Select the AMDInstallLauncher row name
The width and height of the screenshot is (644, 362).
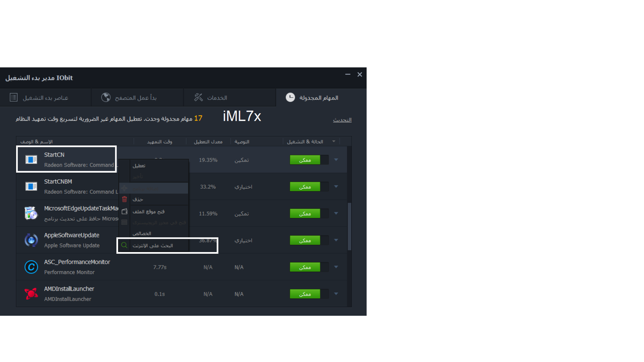click(x=69, y=289)
